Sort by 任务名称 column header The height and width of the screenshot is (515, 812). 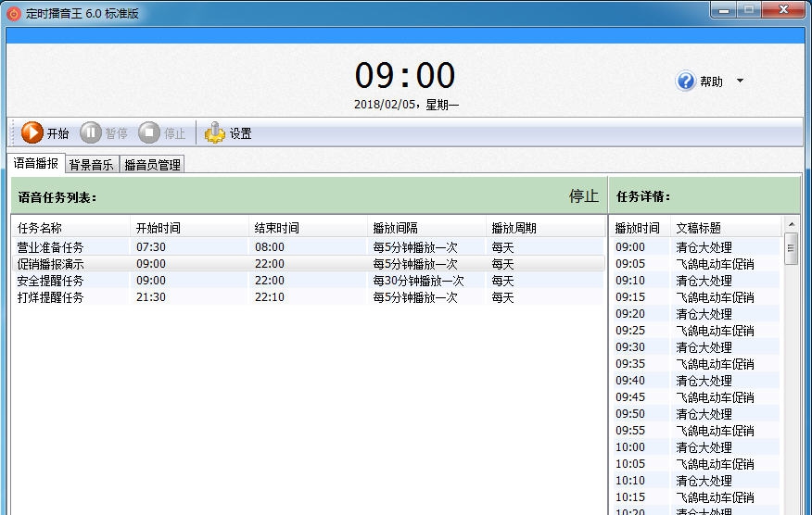click(71, 228)
